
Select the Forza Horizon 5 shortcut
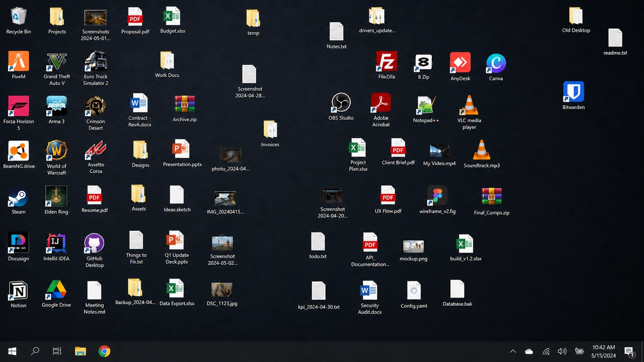coord(19,106)
